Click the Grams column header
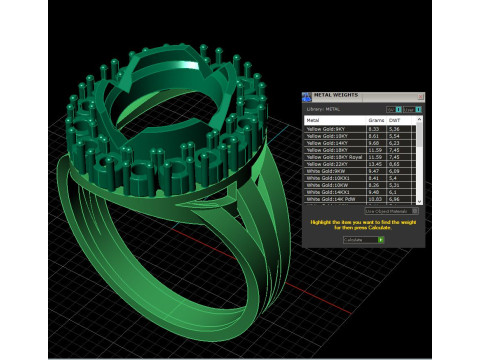The height and width of the screenshot is (360, 480). pyautogui.click(x=376, y=120)
